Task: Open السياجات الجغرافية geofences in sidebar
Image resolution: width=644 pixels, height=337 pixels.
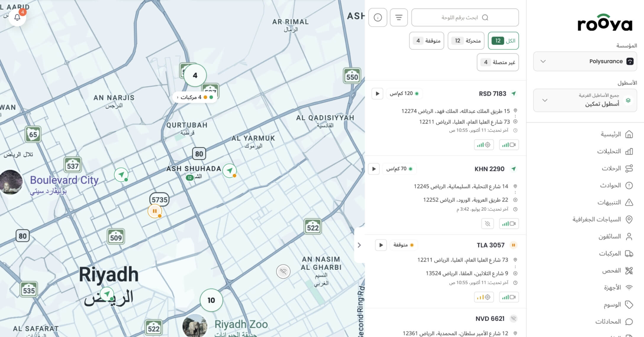Action: point(603,219)
